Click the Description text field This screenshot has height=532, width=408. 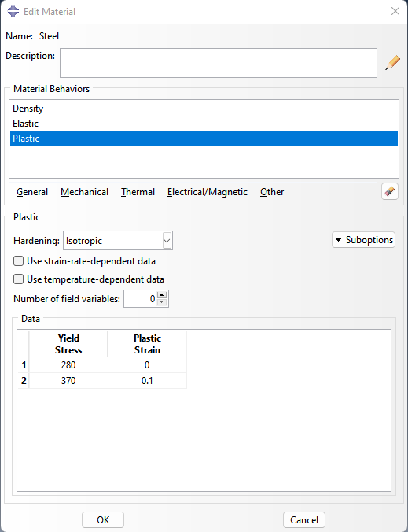click(x=219, y=63)
